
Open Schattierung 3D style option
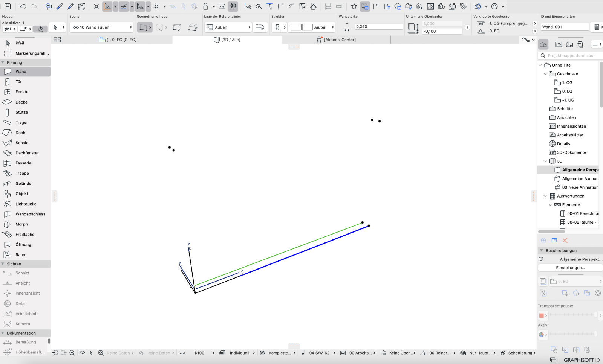(518, 353)
